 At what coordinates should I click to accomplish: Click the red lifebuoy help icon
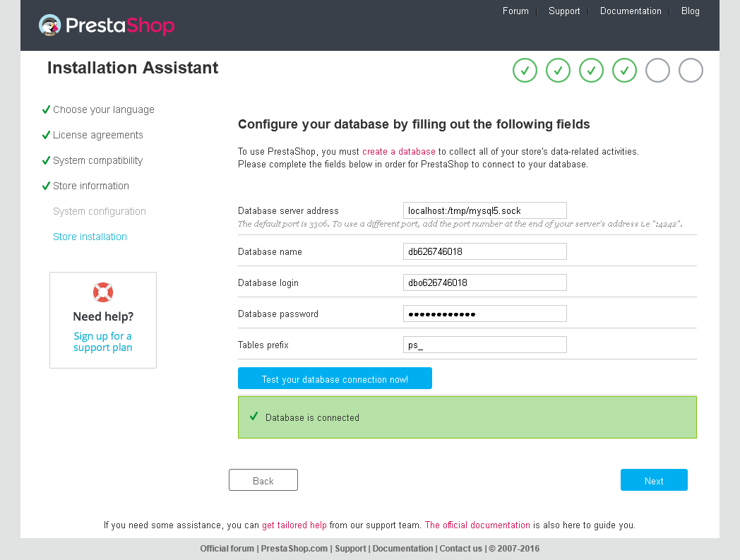click(103, 292)
